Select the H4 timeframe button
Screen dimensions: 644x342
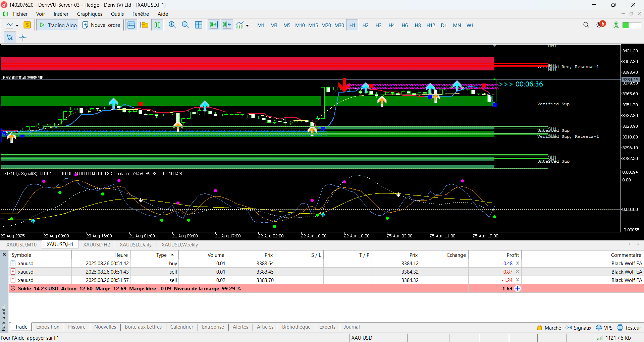391,25
